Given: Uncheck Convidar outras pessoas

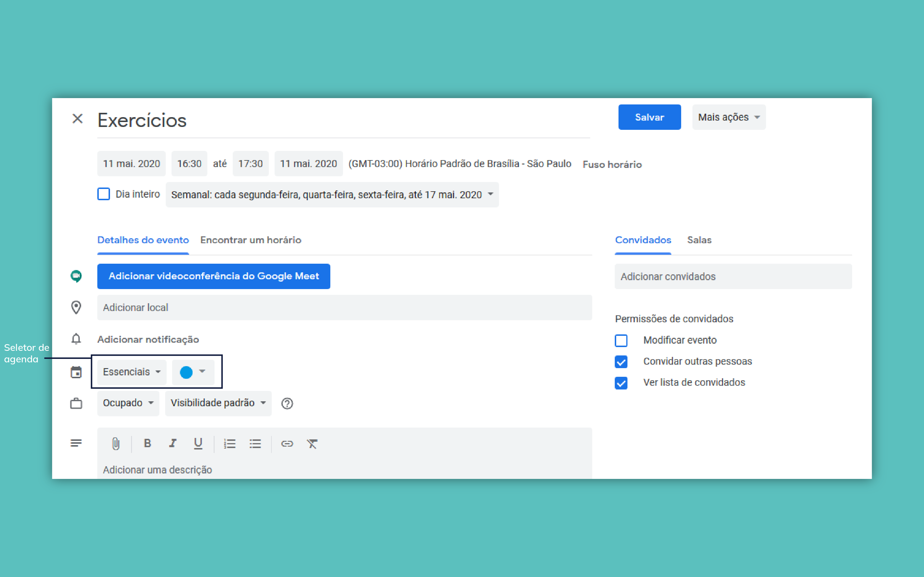Looking at the screenshot, I should pos(621,361).
